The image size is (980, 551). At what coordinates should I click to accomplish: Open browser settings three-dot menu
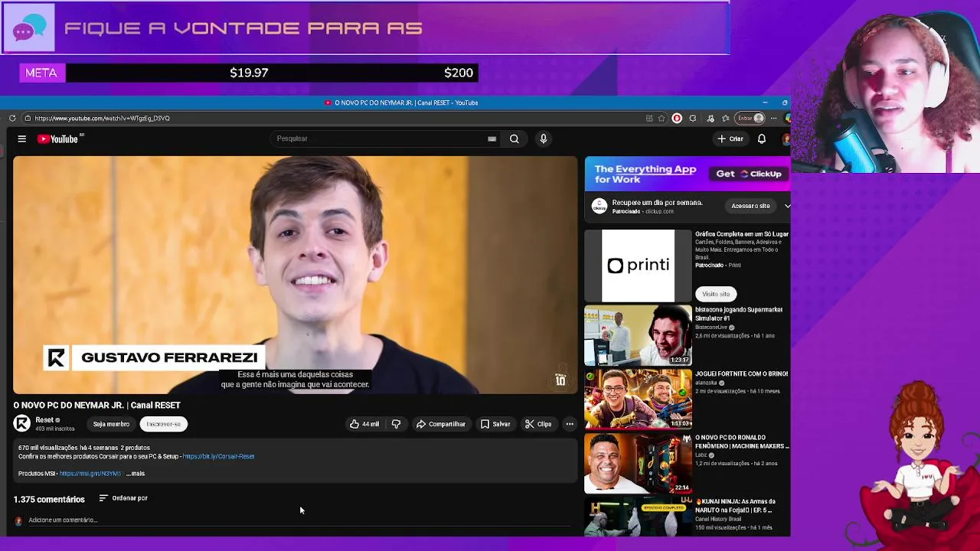774,118
